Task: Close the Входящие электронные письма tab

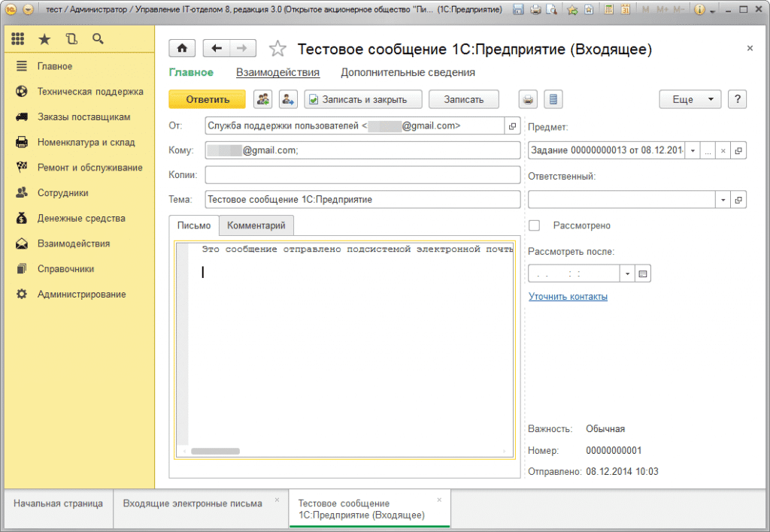Action: pyautogui.click(x=277, y=500)
